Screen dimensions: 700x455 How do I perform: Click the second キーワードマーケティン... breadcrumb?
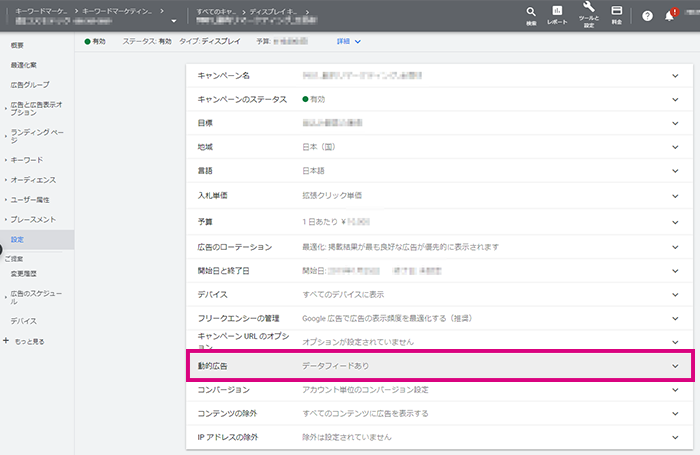(x=117, y=11)
